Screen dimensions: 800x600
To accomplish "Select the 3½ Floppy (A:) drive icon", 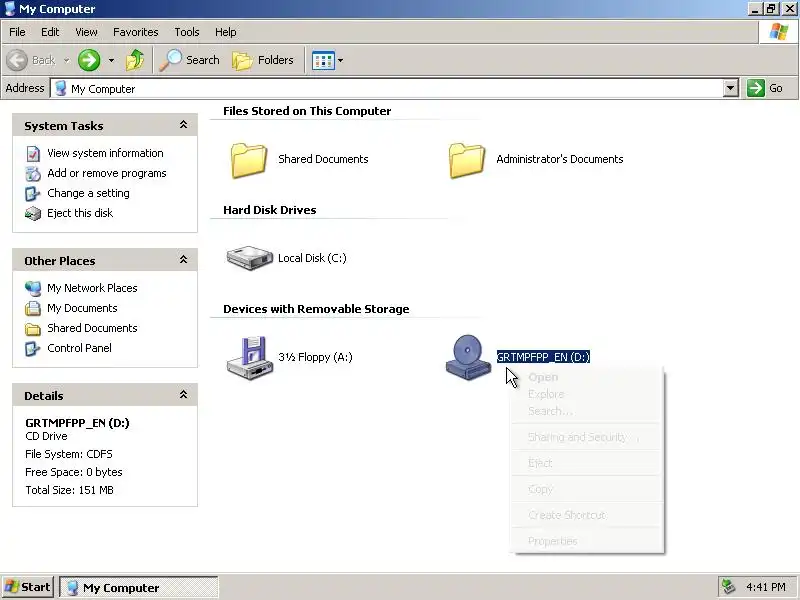I will pyautogui.click(x=249, y=358).
